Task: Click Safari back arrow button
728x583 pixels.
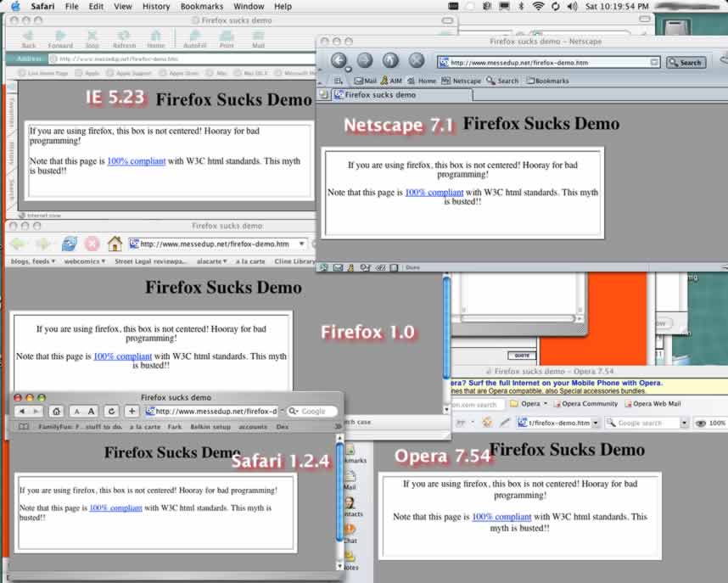Action: click(21, 412)
